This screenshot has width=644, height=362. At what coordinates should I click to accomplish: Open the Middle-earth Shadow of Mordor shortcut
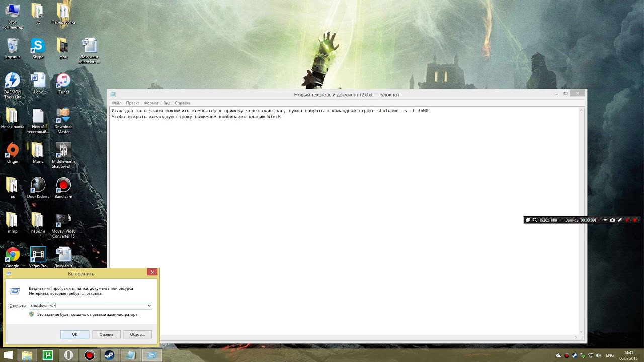coord(63,155)
